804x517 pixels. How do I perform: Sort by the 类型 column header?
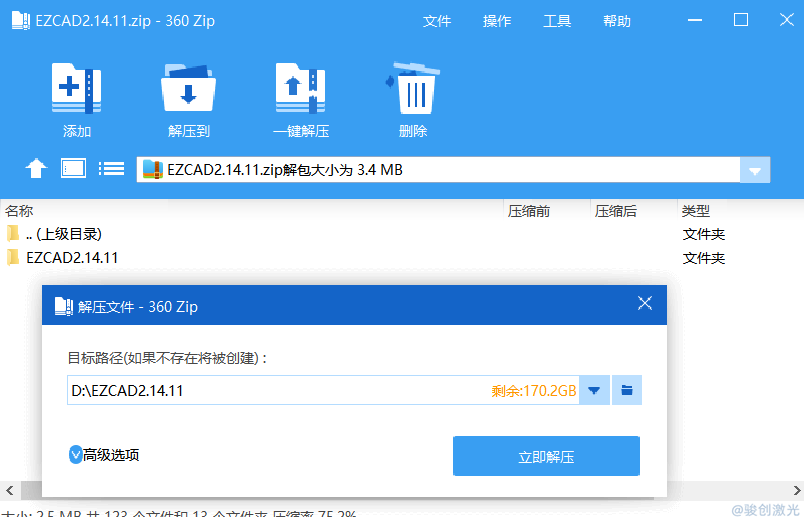coord(696,211)
